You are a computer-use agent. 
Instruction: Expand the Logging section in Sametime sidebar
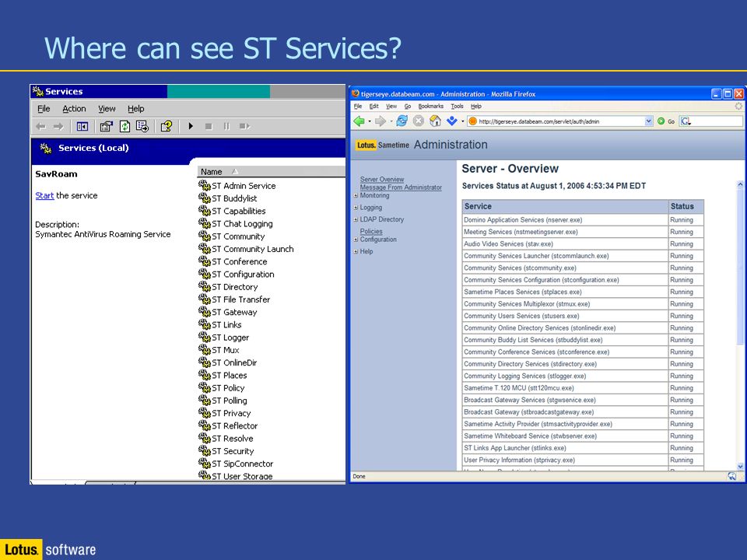[356, 208]
